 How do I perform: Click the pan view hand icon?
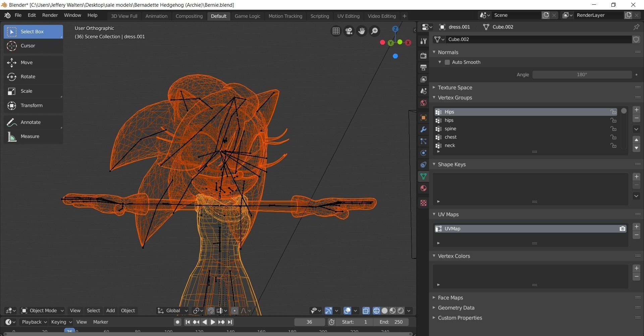tap(362, 31)
